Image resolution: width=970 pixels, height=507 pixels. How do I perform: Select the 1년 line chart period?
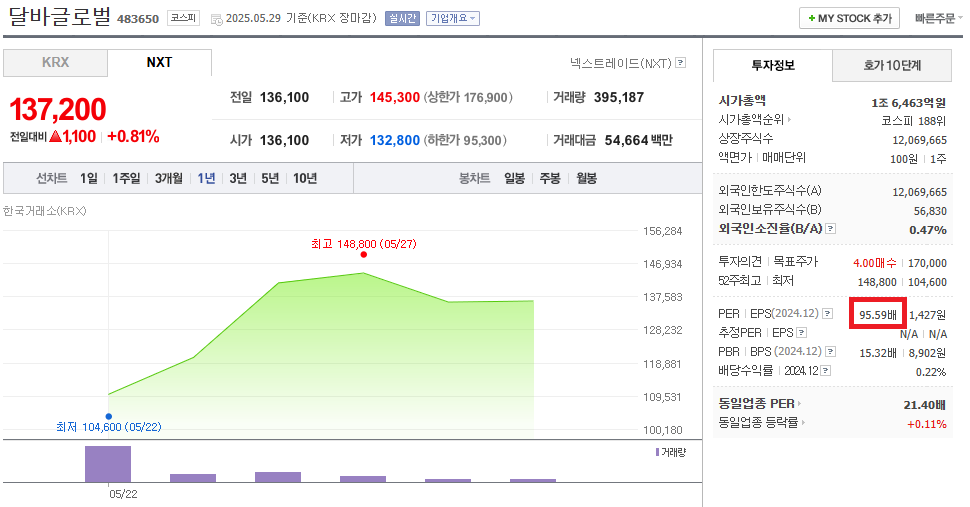coord(206,178)
